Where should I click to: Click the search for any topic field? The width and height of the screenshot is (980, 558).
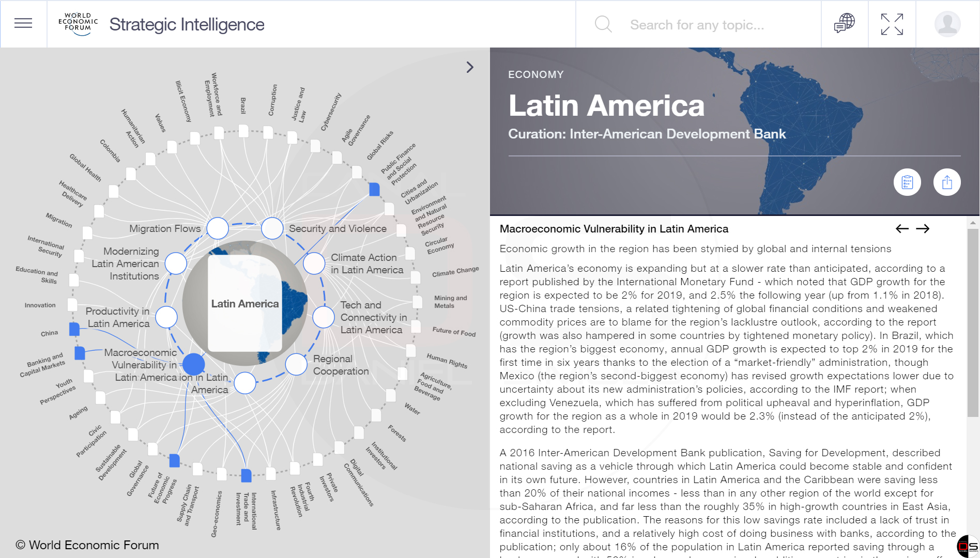(x=697, y=25)
